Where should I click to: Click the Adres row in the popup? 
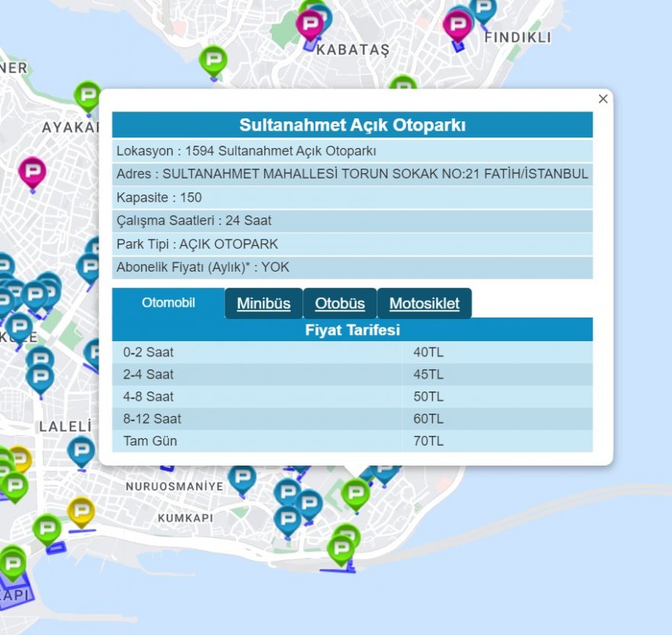(x=352, y=174)
